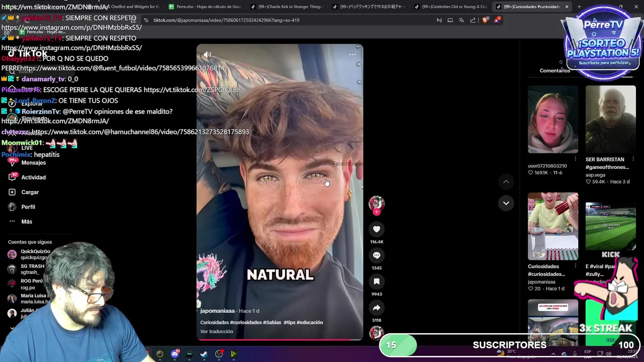644x362 pixels.
Task: Save video with the bookmark icon
Action: point(376,282)
